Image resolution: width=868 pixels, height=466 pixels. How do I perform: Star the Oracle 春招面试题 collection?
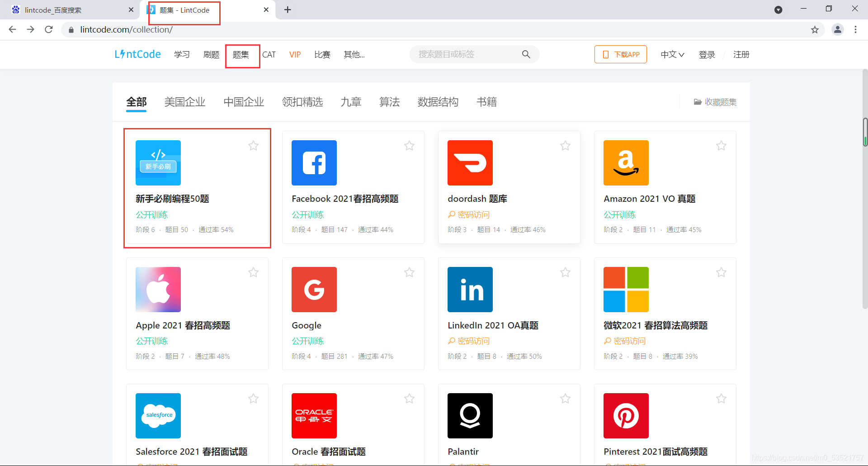coord(409,399)
